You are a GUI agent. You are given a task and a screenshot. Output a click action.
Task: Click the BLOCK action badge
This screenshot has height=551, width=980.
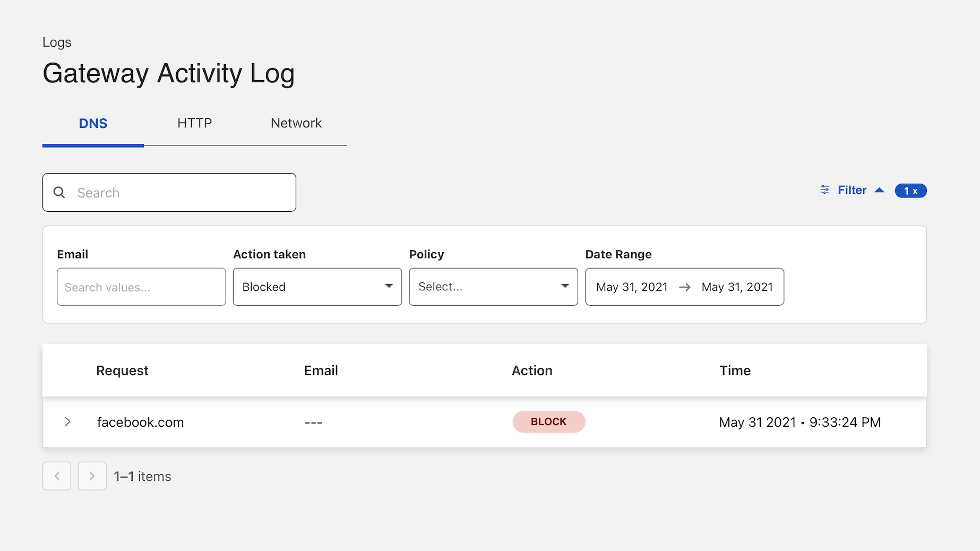548,422
